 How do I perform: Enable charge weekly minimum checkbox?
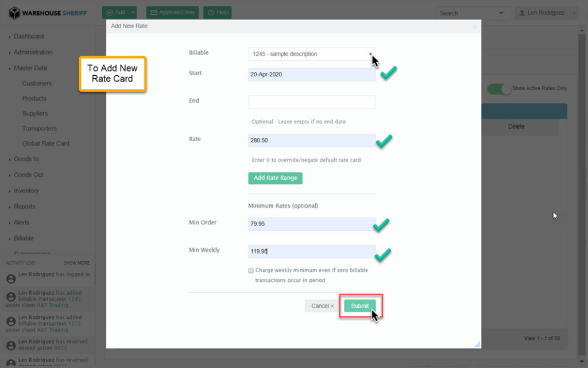(x=251, y=270)
